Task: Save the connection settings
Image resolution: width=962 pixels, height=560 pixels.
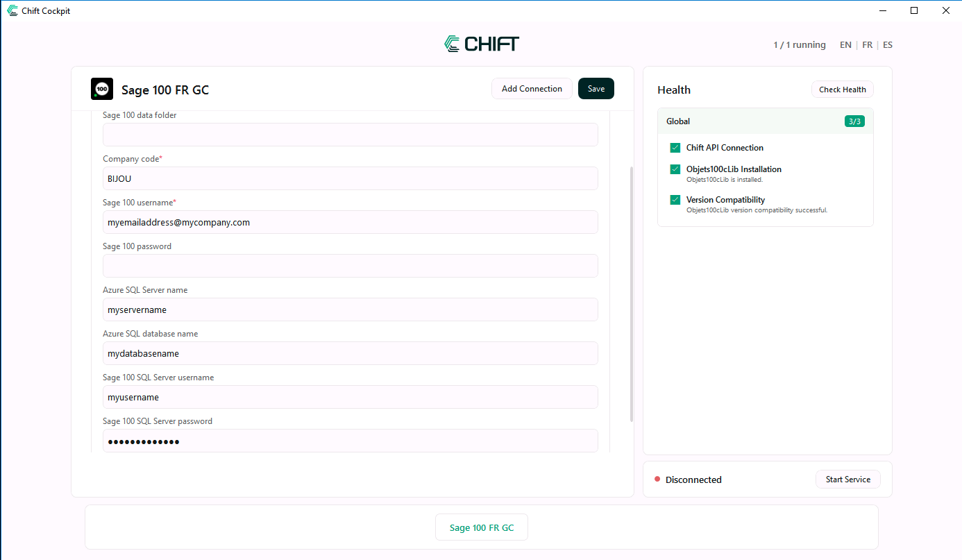Action: point(596,89)
